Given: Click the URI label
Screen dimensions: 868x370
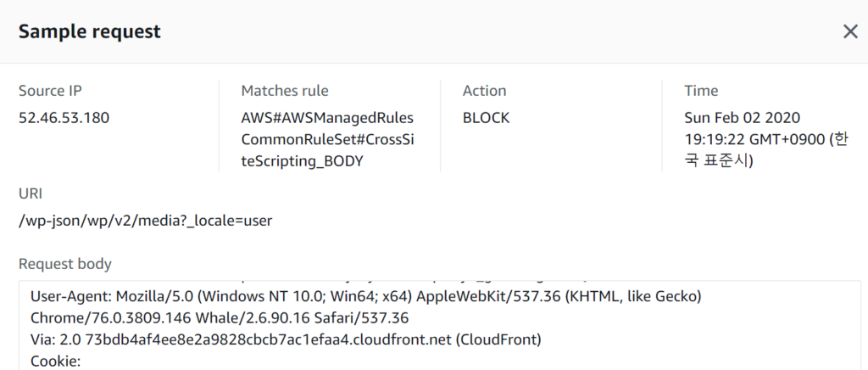Looking at the screenshot, I should [x=31, y=193].
